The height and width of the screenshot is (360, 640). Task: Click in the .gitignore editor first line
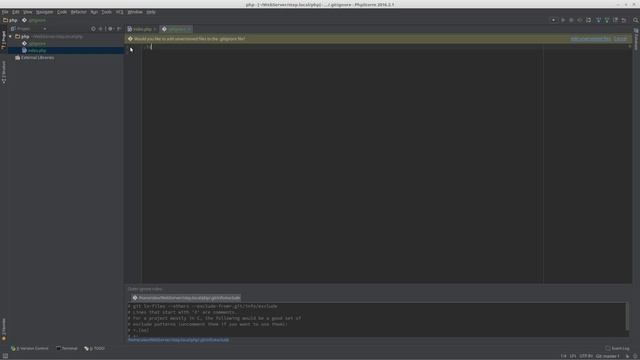(342, 47)
